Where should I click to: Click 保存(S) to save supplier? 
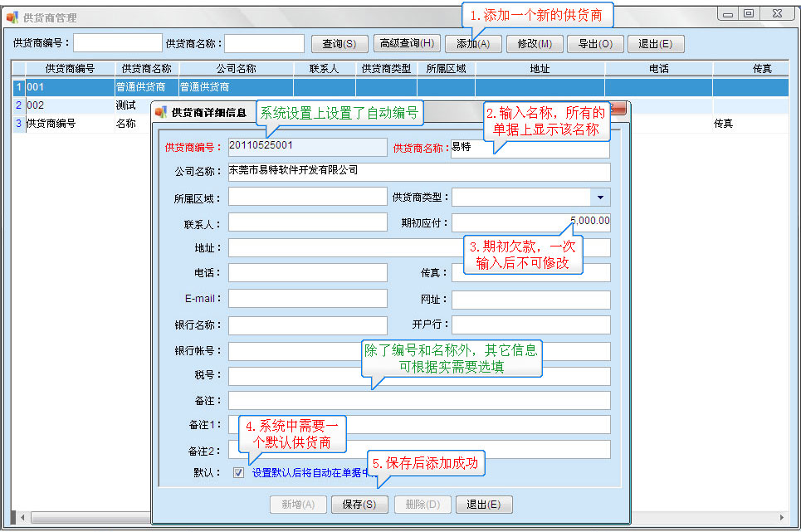click(x=359, y=505)
